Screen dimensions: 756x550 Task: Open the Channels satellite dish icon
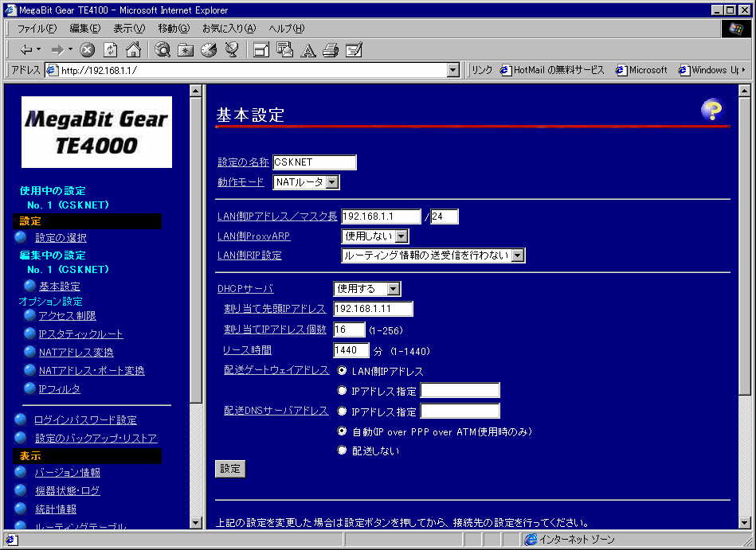tap(232, 49)
